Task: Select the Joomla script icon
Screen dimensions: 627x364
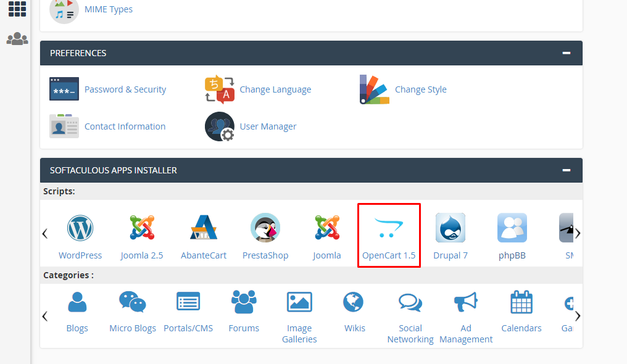Action: pyautogui.click(x=327, y=228)
